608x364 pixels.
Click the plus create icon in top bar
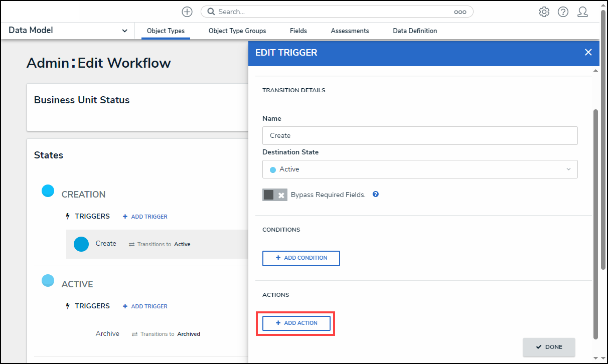pyautogui.click(x=187, y=12)
